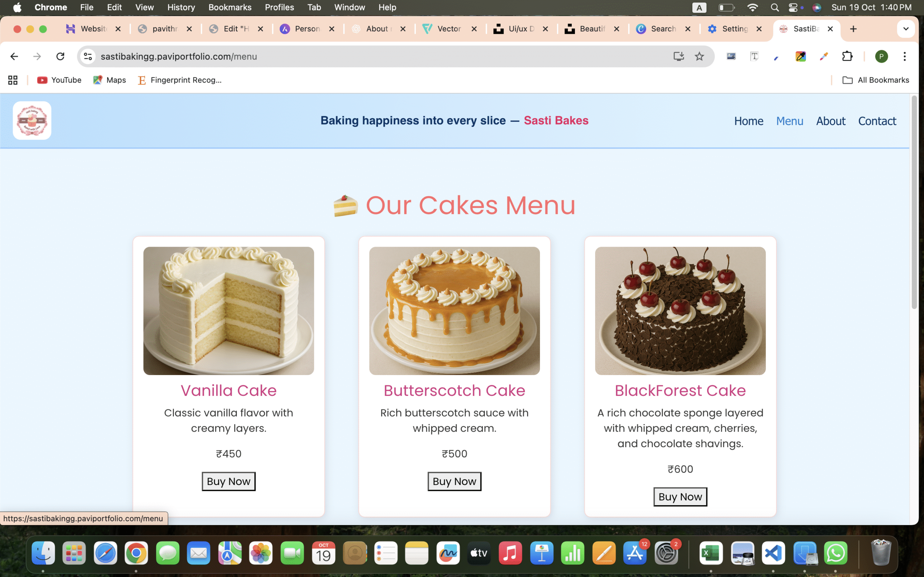Toggle the bookmark star for this page
The width and height of the screenshot is (924, 577).
click(699, 56)
